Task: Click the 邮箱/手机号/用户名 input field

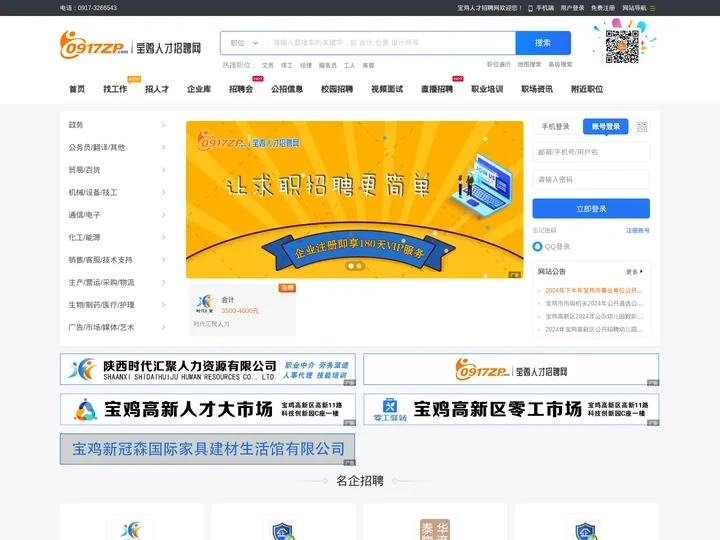Action: pos(591,152)
